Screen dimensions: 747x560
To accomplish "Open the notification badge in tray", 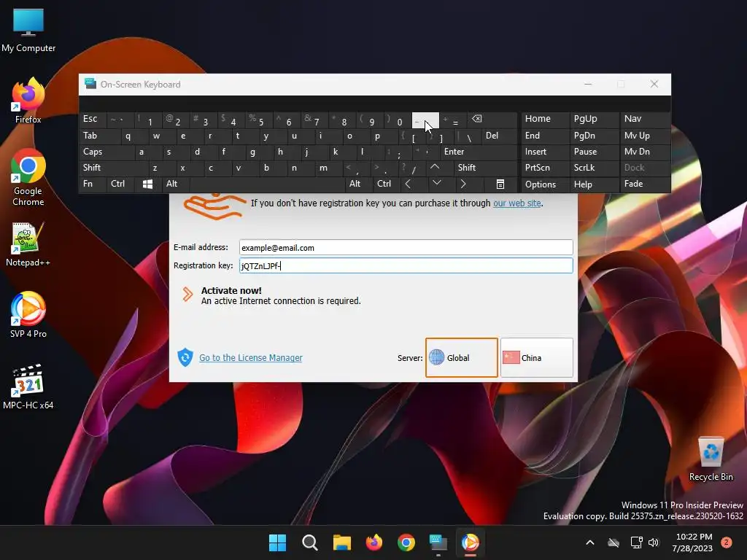I will (727, 542).
